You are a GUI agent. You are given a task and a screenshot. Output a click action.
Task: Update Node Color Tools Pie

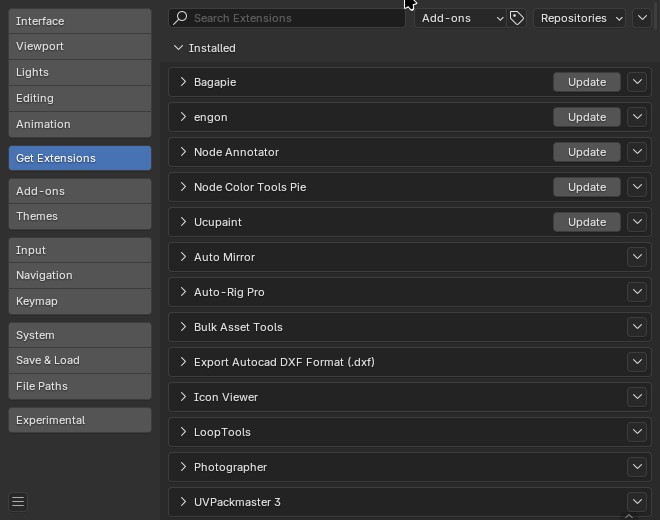(587, 187)
